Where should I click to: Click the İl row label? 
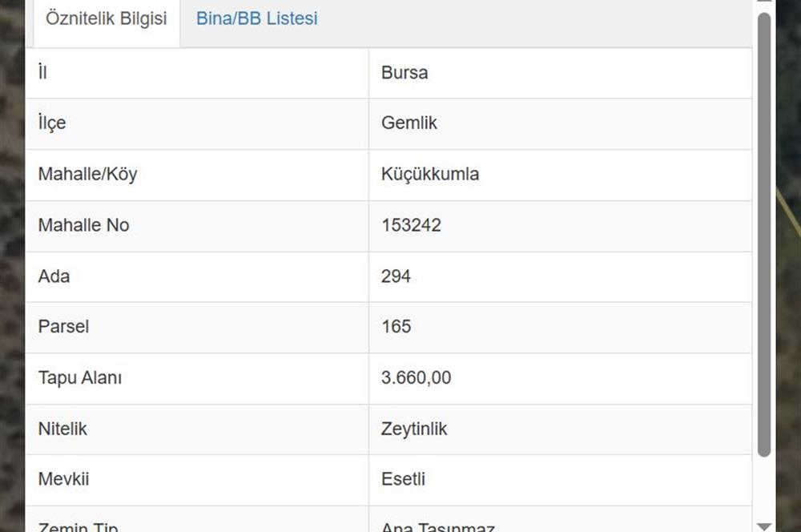[42, 73]
